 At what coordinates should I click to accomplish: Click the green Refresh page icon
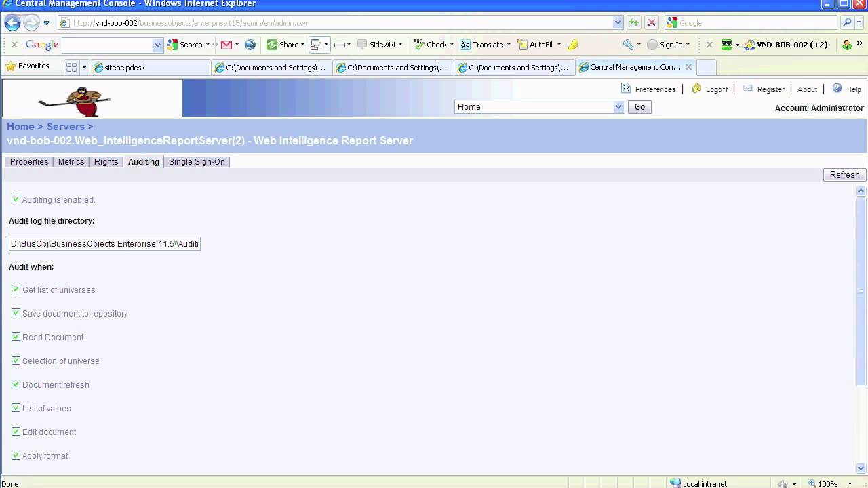pos(634,22)
